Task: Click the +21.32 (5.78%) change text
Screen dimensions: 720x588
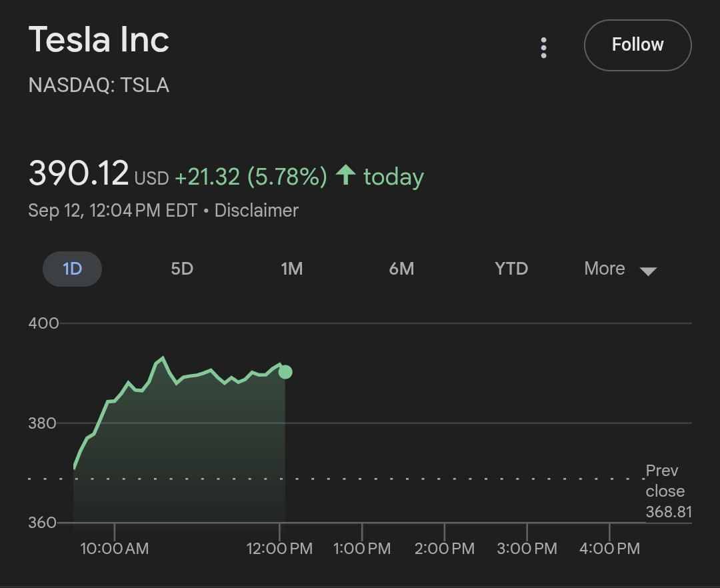Action: [x=251, y=177]
